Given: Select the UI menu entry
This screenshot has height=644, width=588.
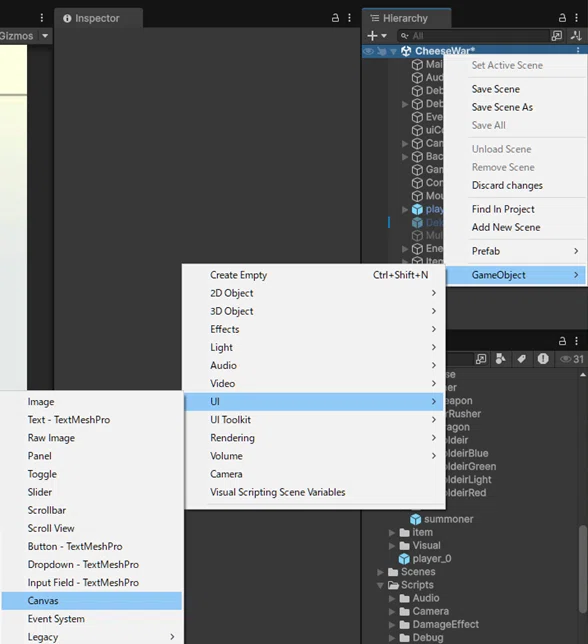Looking at the screenshot, I should (314, 401).
